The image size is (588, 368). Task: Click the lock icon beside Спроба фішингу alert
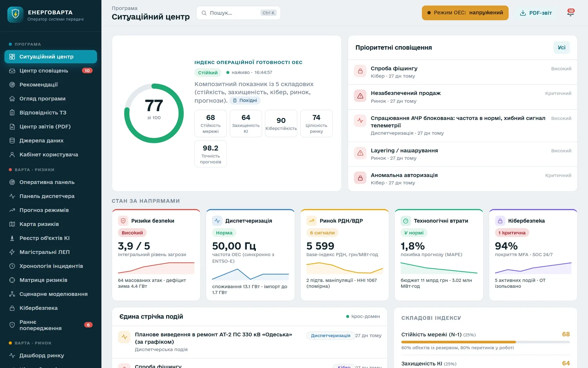coord(360,71)
